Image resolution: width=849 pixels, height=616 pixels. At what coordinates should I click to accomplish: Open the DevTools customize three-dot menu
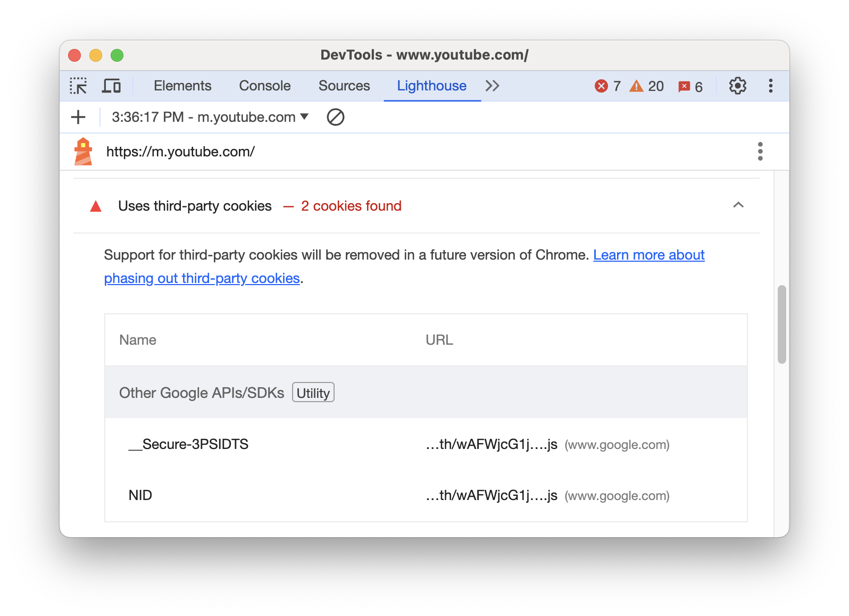coord(770,86)
